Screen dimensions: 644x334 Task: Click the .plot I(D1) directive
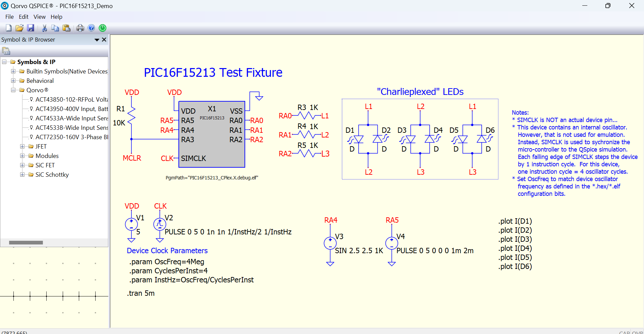[515, 221]
